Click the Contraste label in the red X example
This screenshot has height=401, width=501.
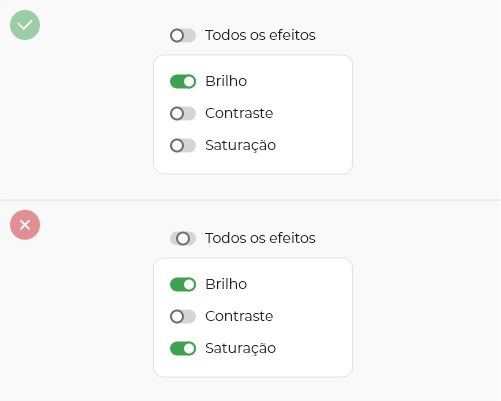coord(239,316)
